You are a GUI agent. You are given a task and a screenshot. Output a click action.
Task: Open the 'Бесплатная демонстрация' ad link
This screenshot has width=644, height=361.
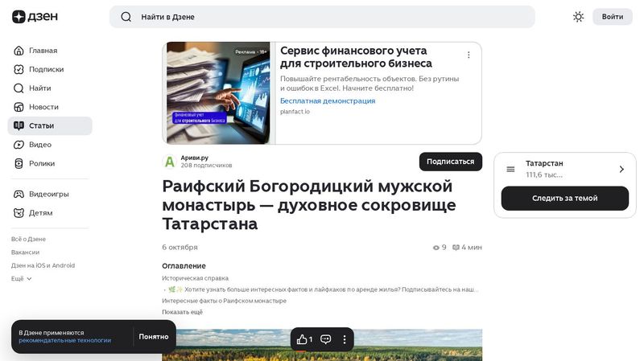tap(327, 101)
